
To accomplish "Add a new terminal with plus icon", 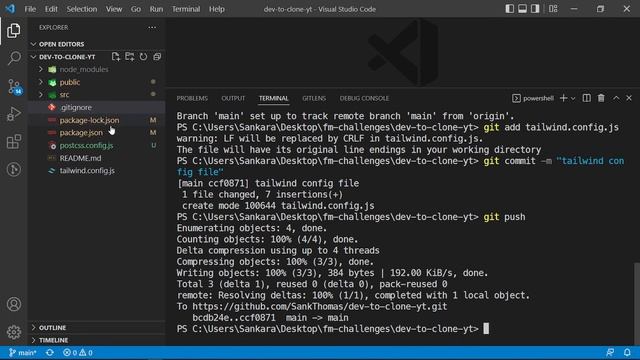I will tap(564, 98).
